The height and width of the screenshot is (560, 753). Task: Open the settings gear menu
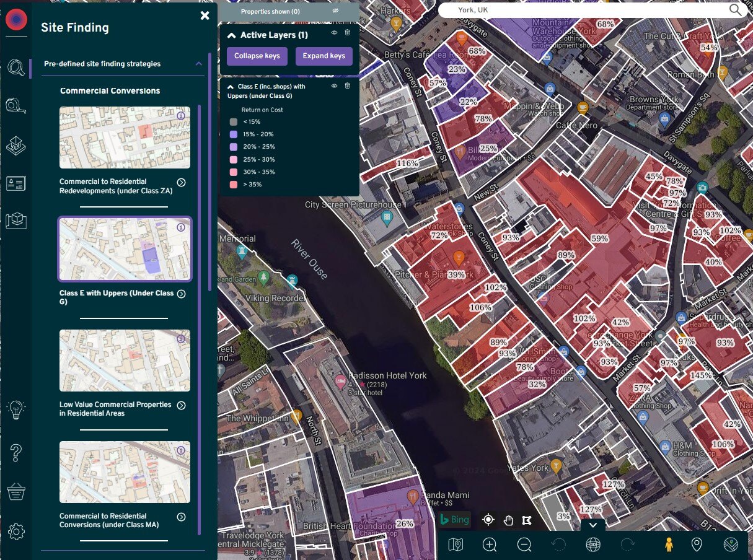(17, 532)
